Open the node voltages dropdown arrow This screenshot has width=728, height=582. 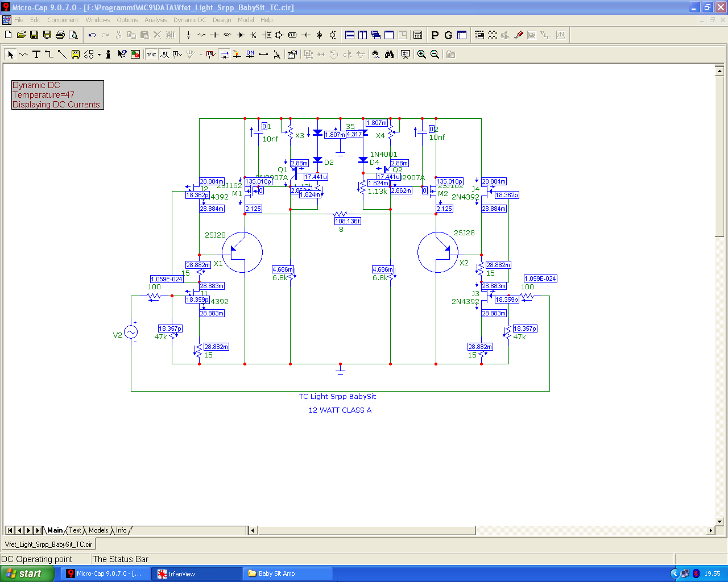(201, 55)
